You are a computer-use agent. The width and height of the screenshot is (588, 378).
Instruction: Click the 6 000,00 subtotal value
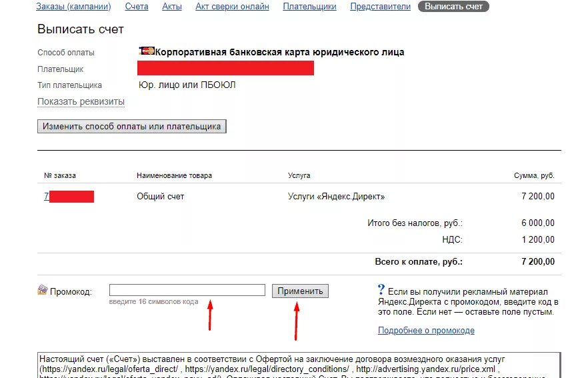click(x=538, y=223)
